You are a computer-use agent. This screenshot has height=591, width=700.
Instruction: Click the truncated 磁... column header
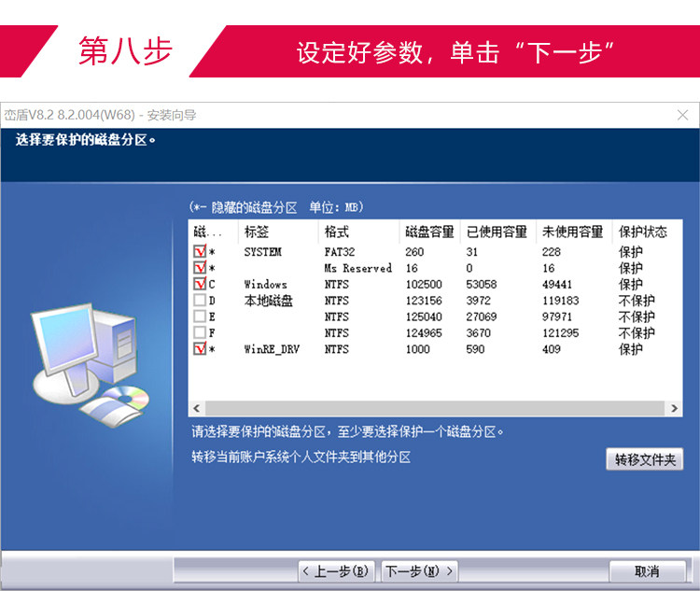[x=214, y=232]
